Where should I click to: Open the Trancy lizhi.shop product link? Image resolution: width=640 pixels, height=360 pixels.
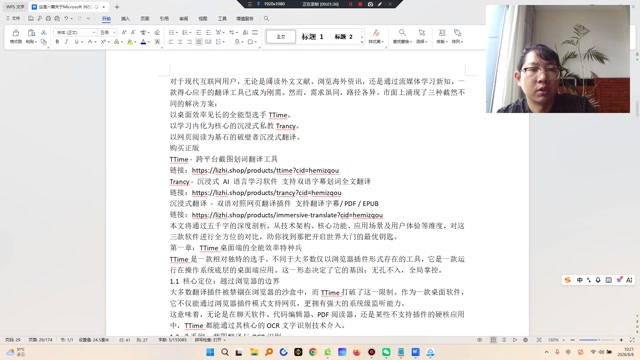[267, 193]
